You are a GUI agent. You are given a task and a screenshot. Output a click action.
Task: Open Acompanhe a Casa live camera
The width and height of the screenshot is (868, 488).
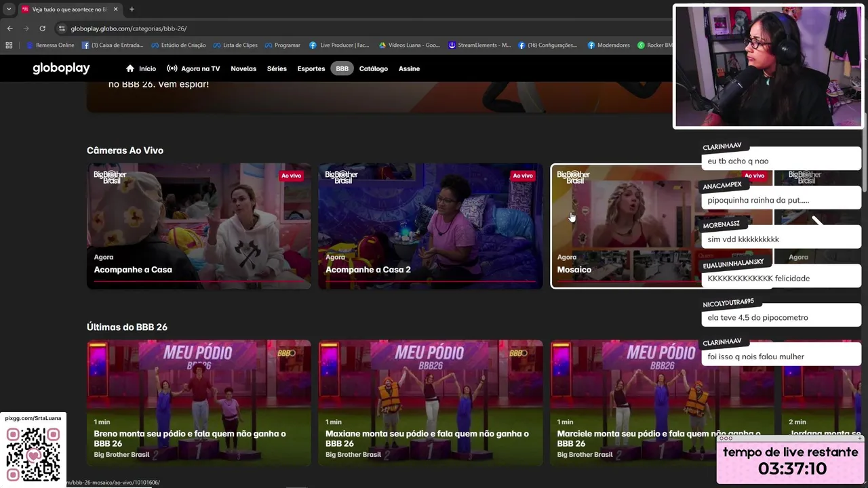pos(199,226)
